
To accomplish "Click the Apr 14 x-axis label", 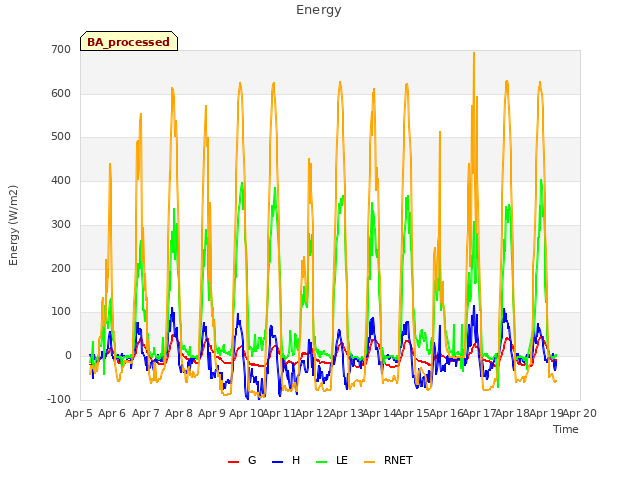I will (x=380, y=413).
